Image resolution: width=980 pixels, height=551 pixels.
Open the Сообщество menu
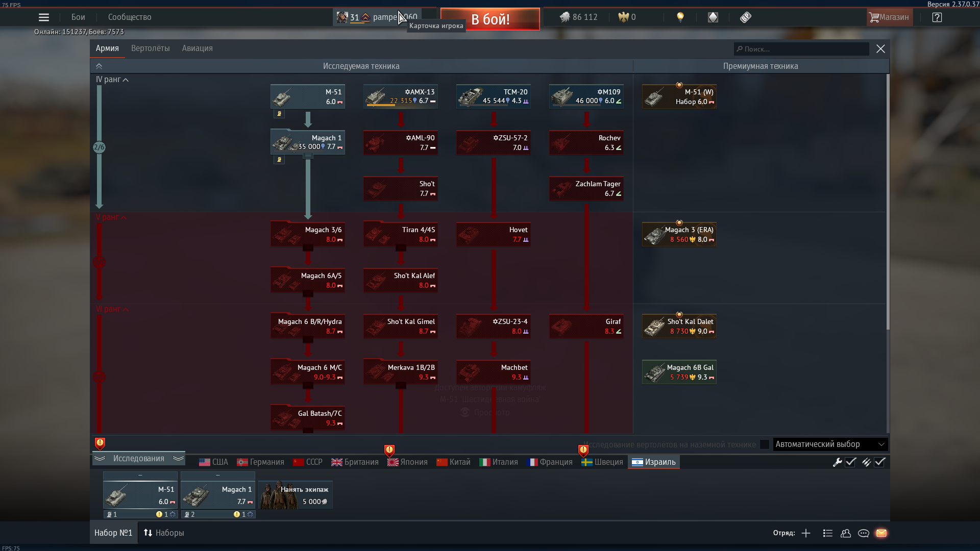130,17
